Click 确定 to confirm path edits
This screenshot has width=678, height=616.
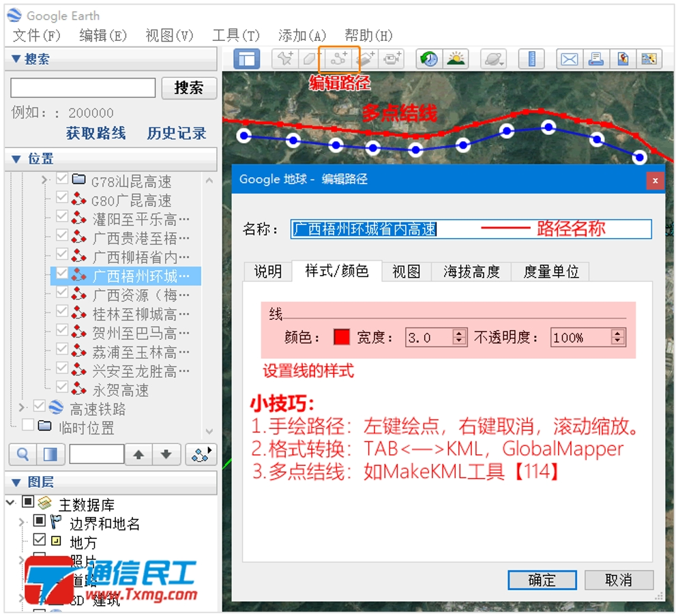point(542,580)
